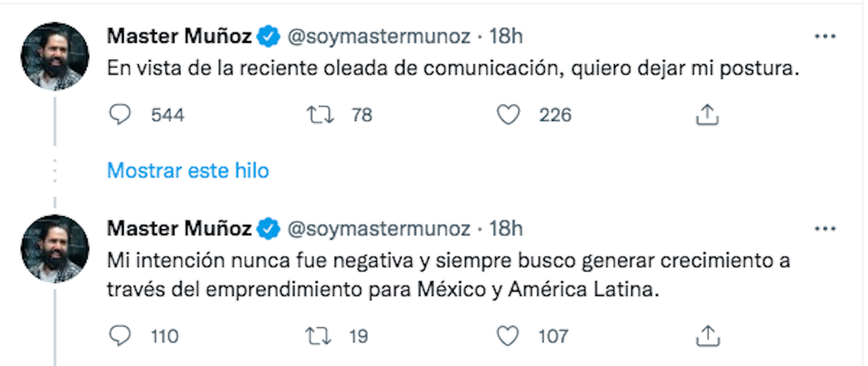Viewport: 868px width, 366px height.
Task: Share the second tweet about emprendimiento
Action: pyautogui.click(x=706, y=336)
